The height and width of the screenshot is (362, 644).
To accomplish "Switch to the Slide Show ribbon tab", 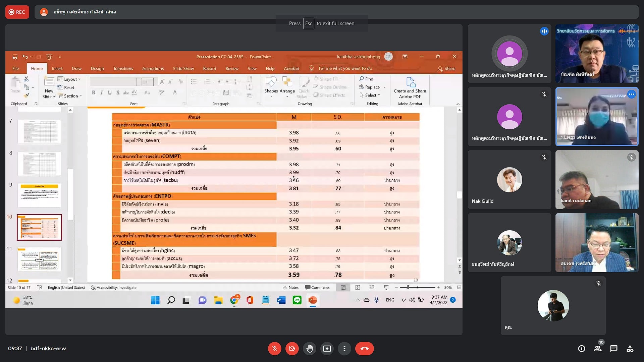I will click(x=183, y=68).
